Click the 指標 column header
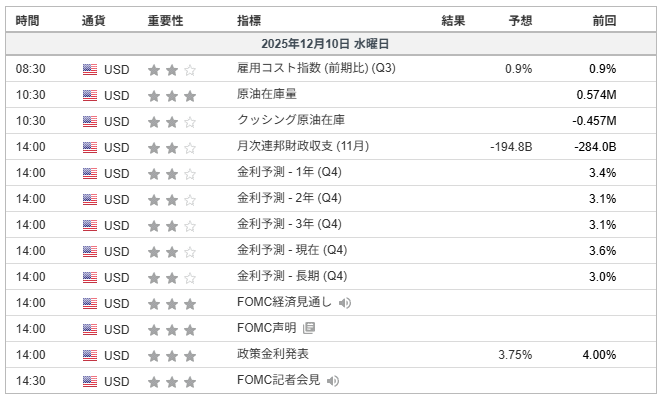Viewport: 663px width, 400px height. pos(250,20)
